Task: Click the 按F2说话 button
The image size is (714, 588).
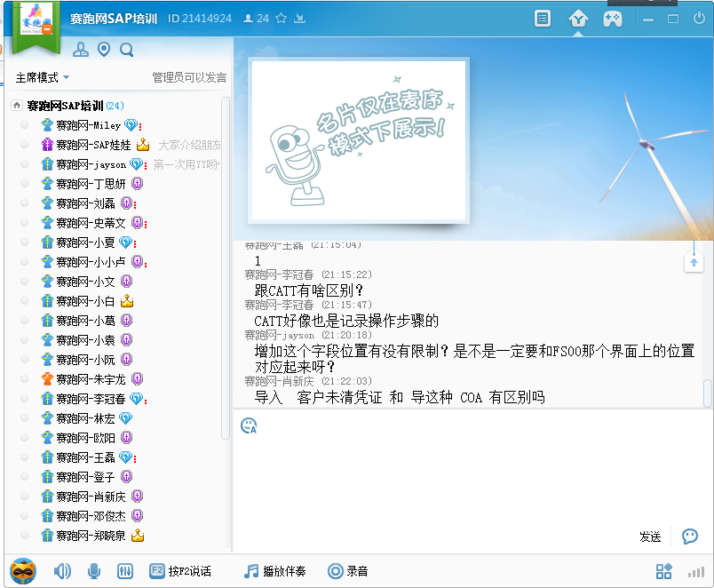Action: click(180, 571)
